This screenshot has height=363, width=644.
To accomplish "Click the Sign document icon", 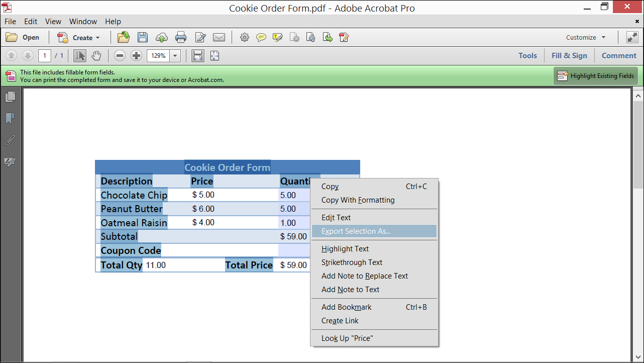I will 200,37.
